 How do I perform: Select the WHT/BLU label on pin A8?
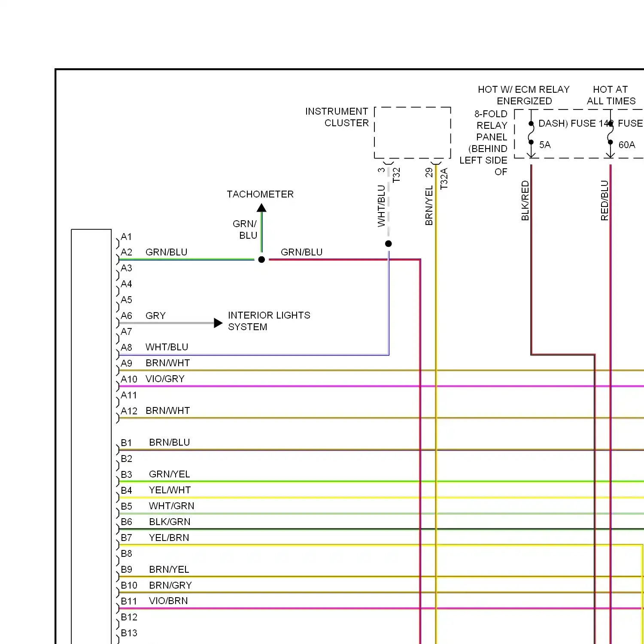pos(167,347)
